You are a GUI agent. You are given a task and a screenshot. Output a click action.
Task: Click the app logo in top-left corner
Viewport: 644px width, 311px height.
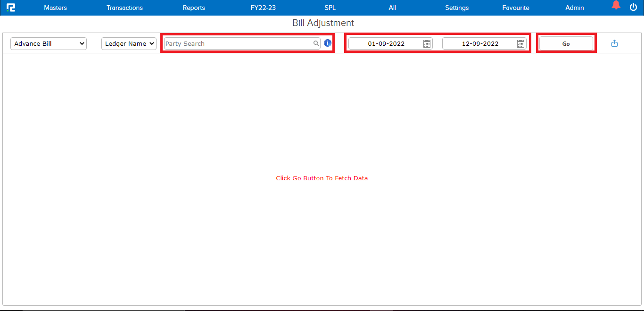10,8
